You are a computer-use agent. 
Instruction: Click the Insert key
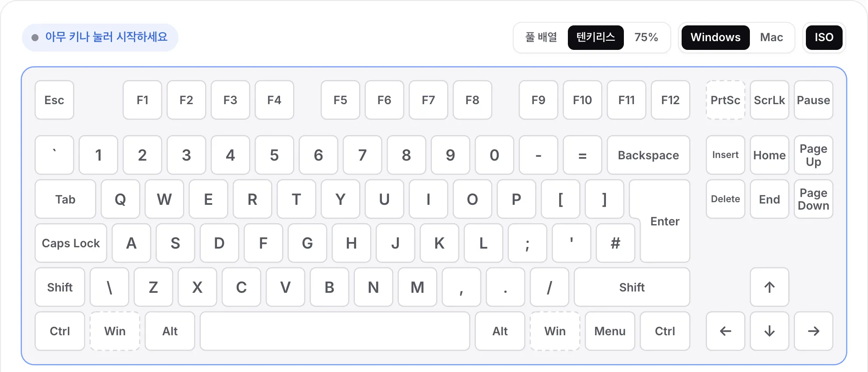coord(725,155)
